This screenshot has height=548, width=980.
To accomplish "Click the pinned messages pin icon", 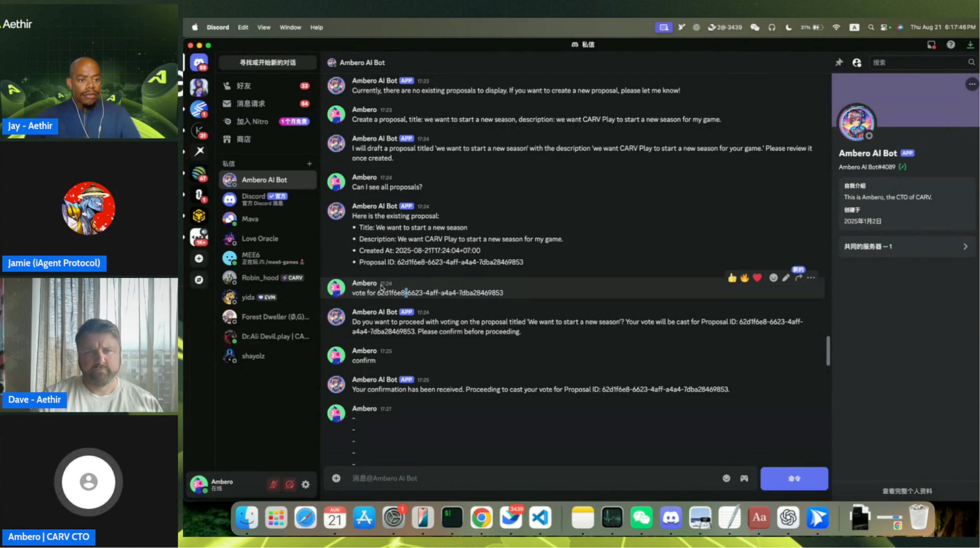I will [x=839, y=62].
